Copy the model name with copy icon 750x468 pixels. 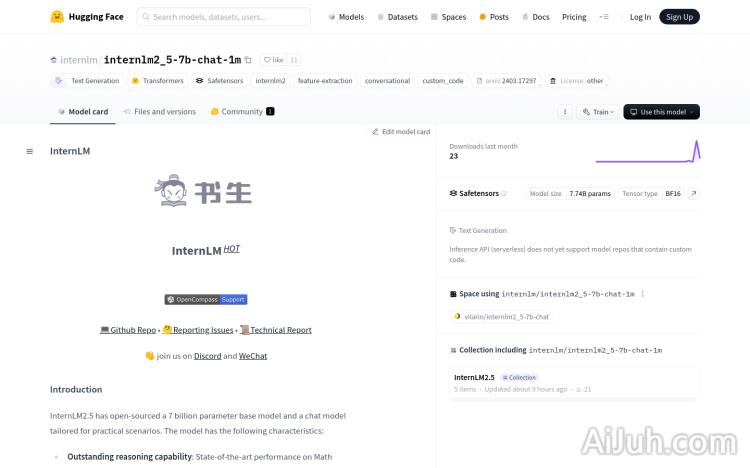[x=248, y=60]
